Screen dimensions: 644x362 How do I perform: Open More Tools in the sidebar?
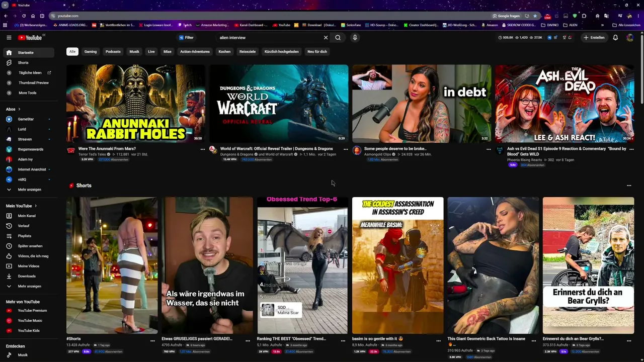pos(29,93)
